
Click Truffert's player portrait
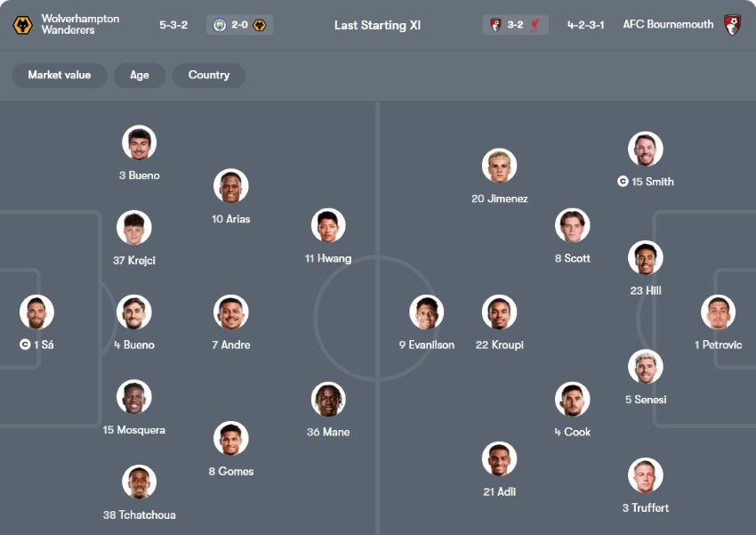pyautogui.click(x=646, y=475)
